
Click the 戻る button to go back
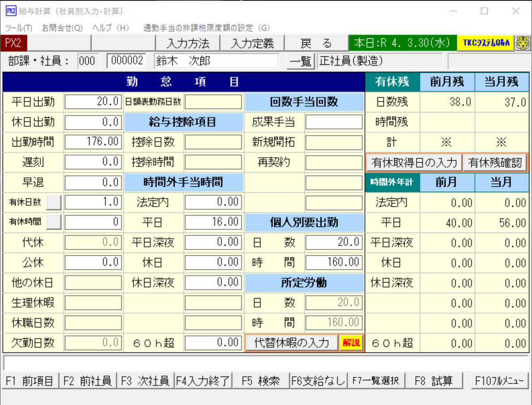pos(317,43)
